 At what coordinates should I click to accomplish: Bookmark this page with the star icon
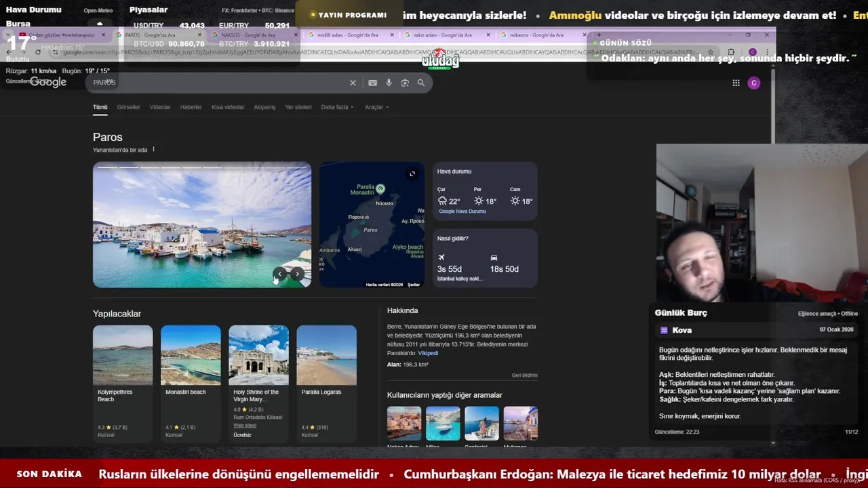(x=710, y=52)
